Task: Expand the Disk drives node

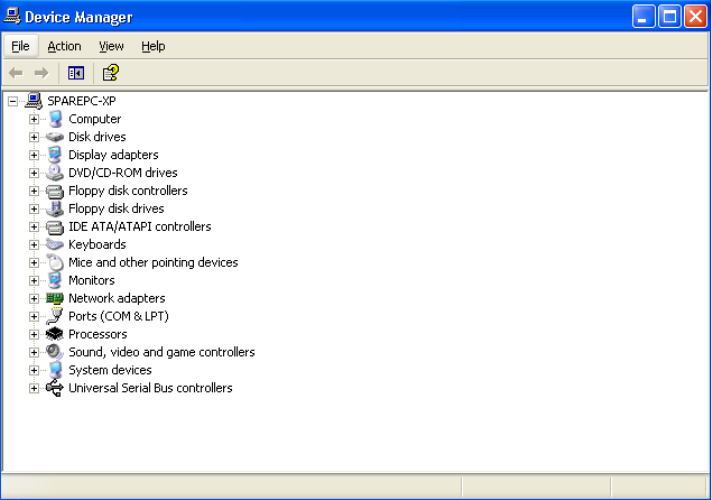Action: 34,137
